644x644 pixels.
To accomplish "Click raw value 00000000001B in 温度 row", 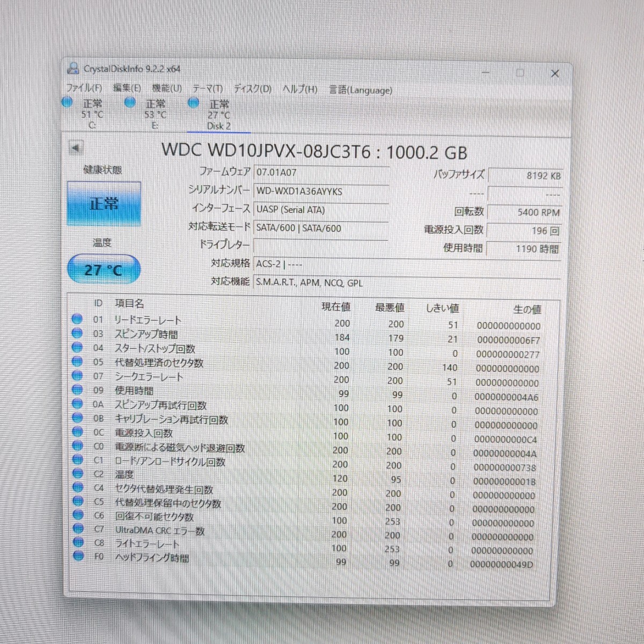I will pyautogui.click(x=504, y=482).
